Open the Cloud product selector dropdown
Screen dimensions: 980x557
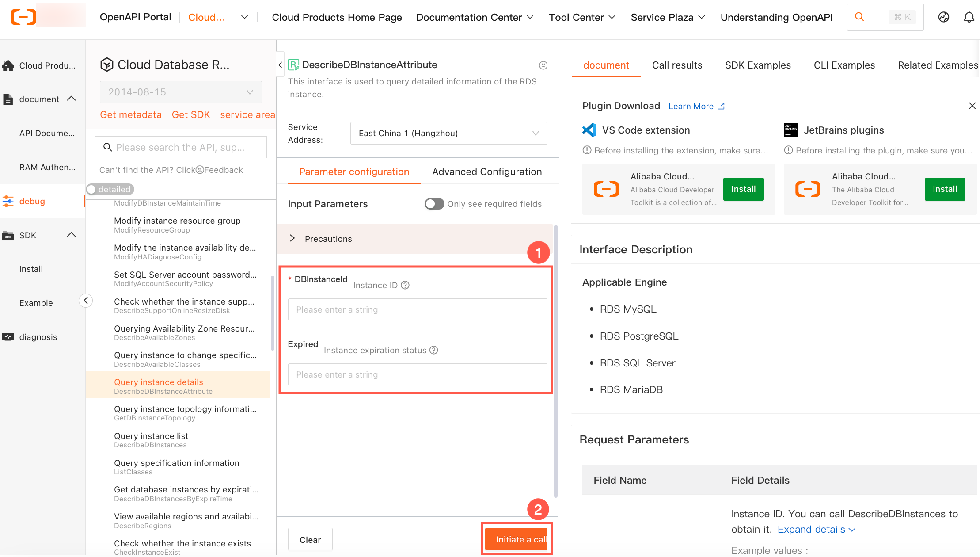point(218,17)
